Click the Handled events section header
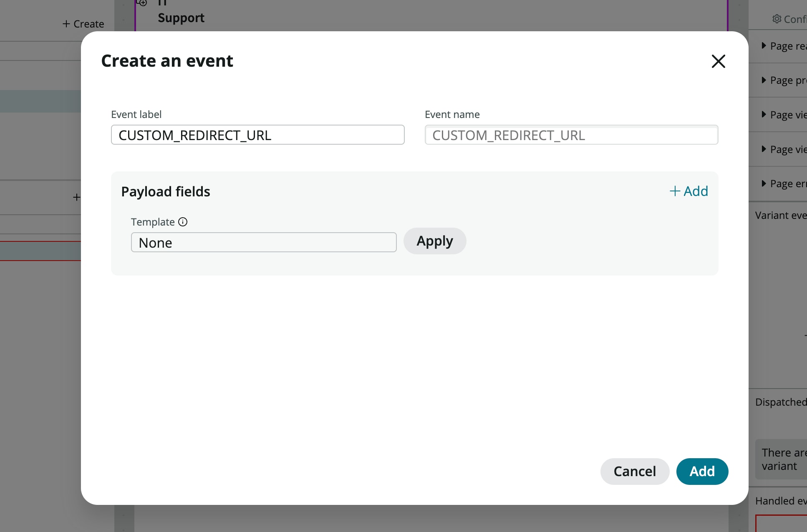This screenshot has width=807, height=532. 781,501
